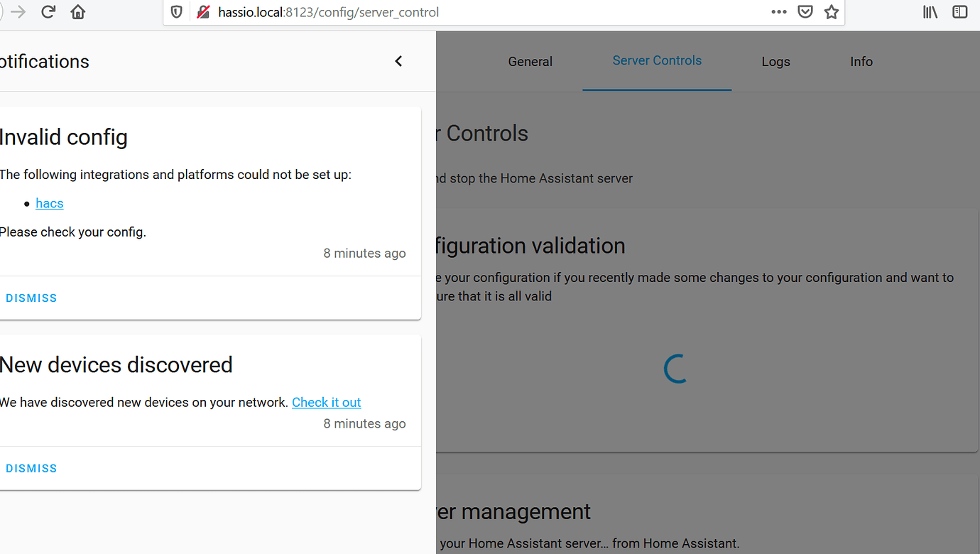This screenshot has width=980, height=554.
Task: Dismiss the Invalid config notification
Action: (31, 298)
